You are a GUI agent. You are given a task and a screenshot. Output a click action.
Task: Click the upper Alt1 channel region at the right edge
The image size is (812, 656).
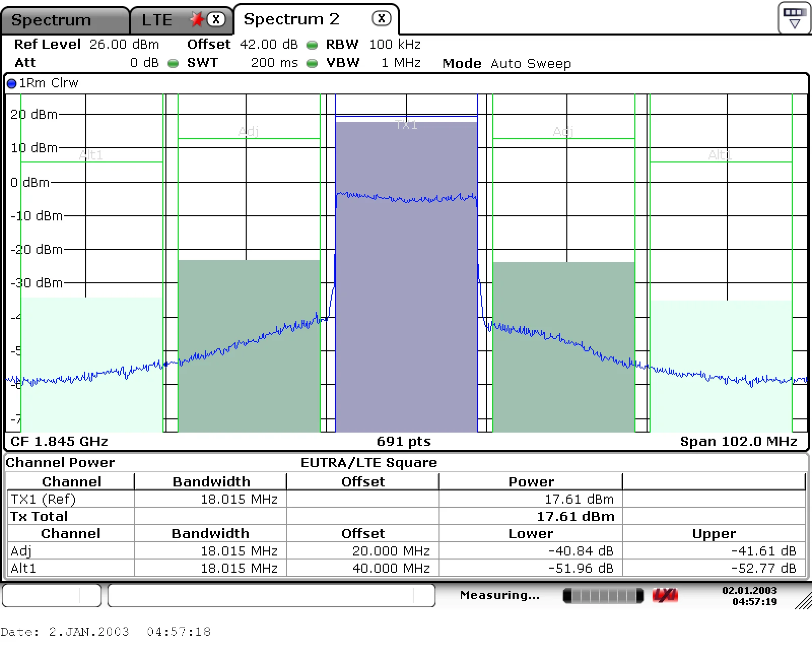click(721, 366)
